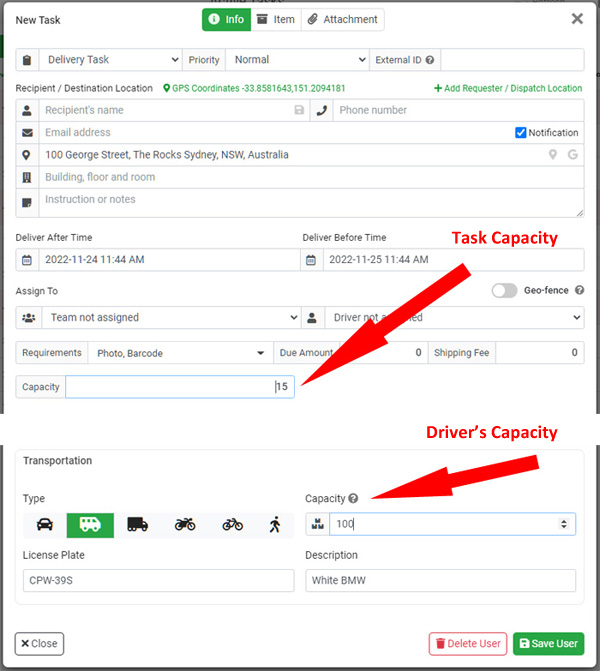The height and width of the screenshot is (671, 600).
Task: Click the Instruction or notes textarea
Action: point(311,203)
